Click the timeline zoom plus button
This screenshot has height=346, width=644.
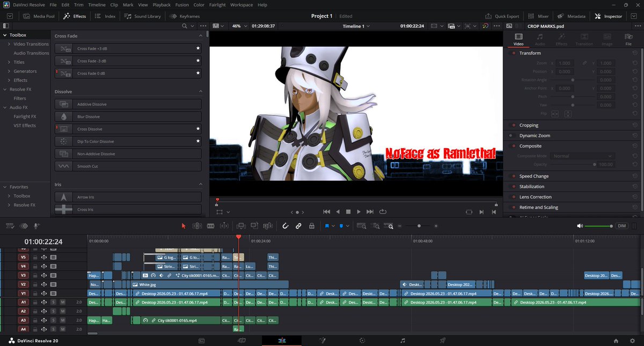tap(436, 226)
